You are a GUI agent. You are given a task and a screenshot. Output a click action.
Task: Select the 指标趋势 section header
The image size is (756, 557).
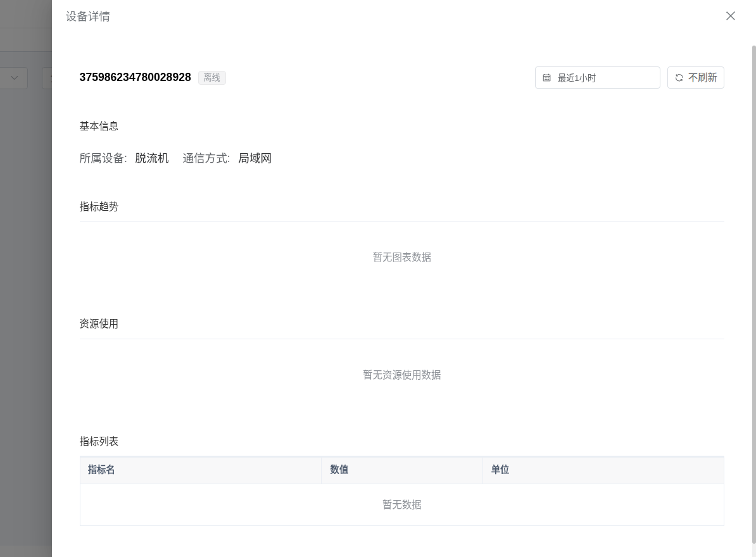point(99,206)
